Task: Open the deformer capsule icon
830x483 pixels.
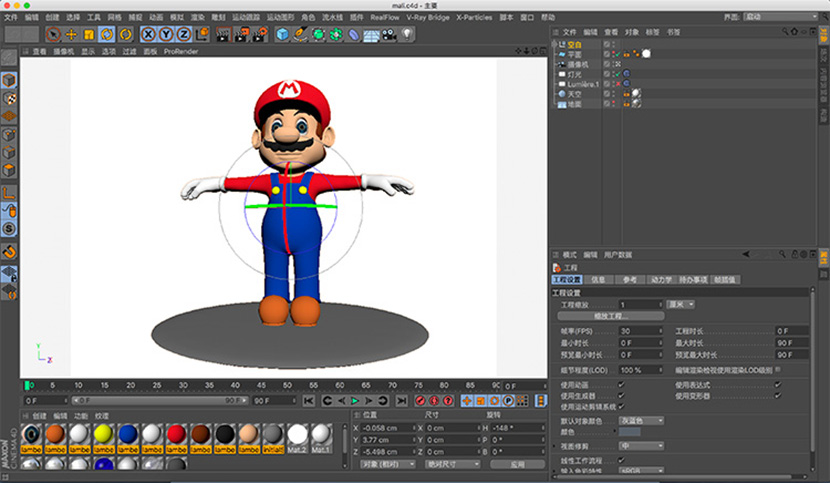Action: (x=354, y=34)
